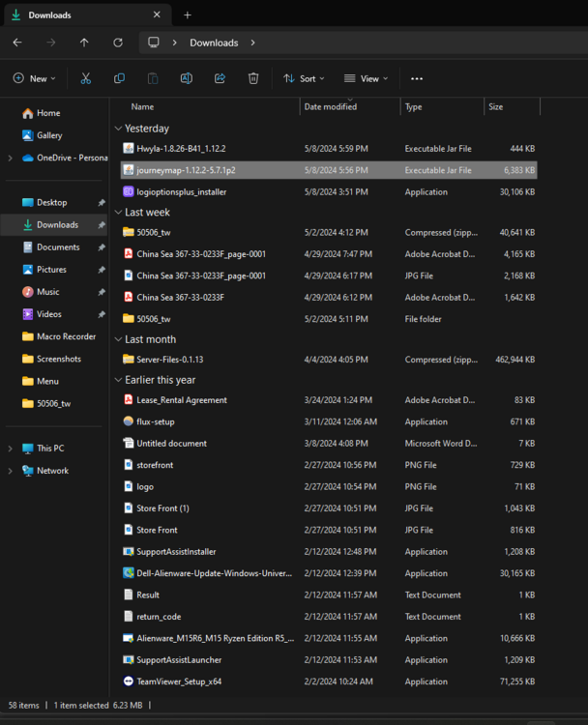Viewport: 588px width, 725px height.
Task: Open the New item dropdown
Action: (34, 78)
